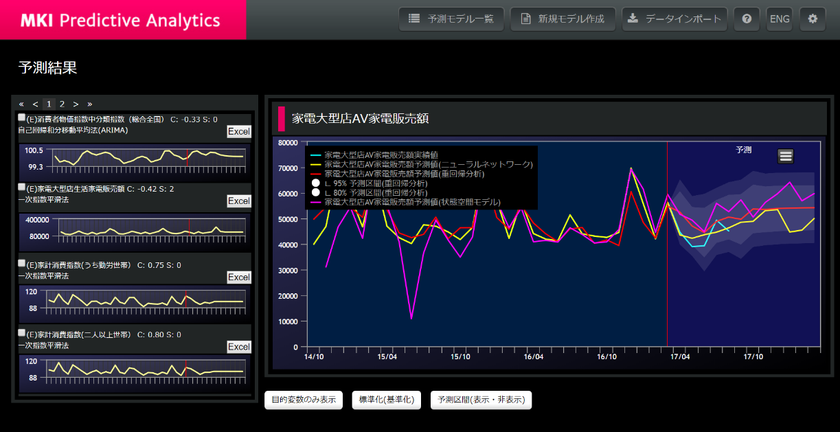
Task: Check the 家電大型店生活家電販売額 checkbox
Action: (x=22, y=187)
